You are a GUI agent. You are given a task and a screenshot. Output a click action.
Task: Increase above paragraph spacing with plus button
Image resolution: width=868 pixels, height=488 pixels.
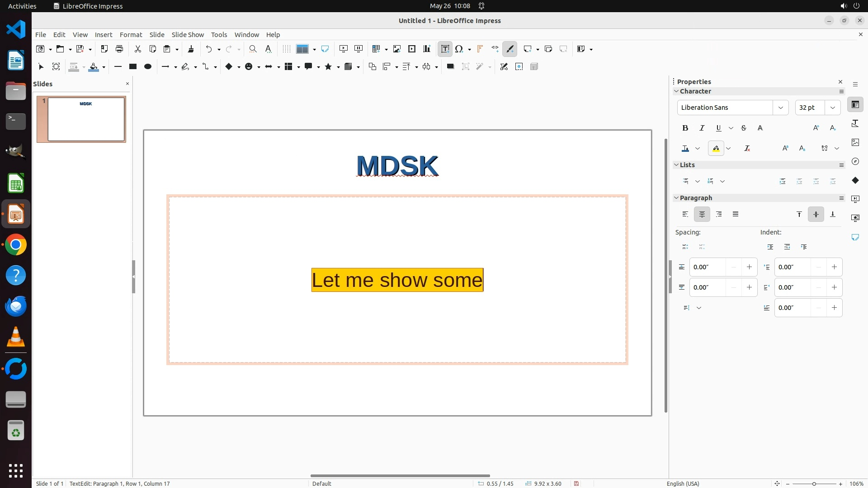749,267
